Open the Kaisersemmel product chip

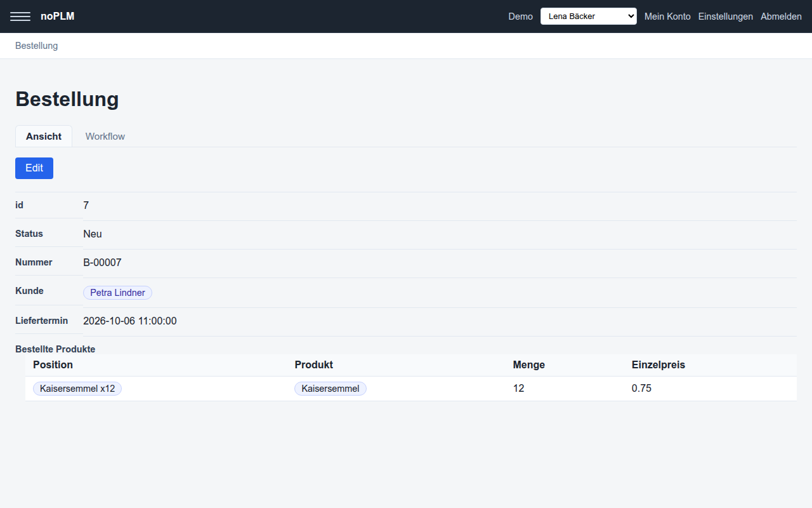click(331, 389)
